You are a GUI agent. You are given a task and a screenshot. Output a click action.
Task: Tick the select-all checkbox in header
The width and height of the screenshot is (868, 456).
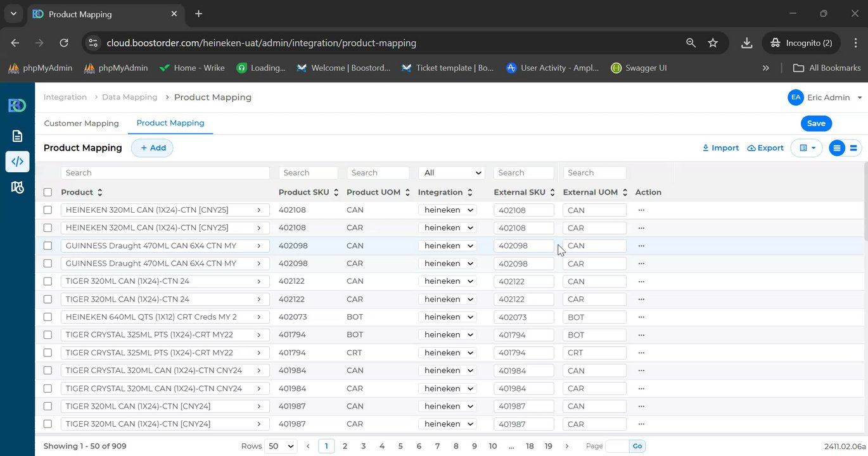click(x=48, y=192)
